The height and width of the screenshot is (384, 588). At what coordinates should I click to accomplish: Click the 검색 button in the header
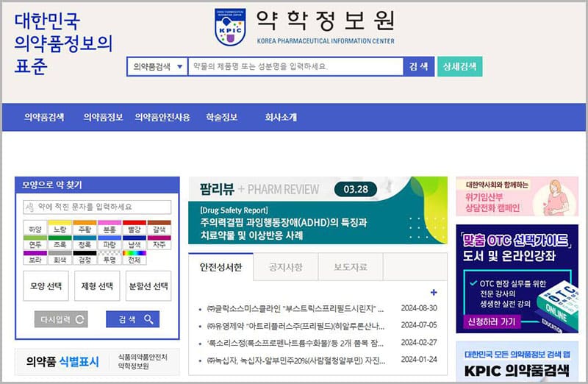coord(418,67)
